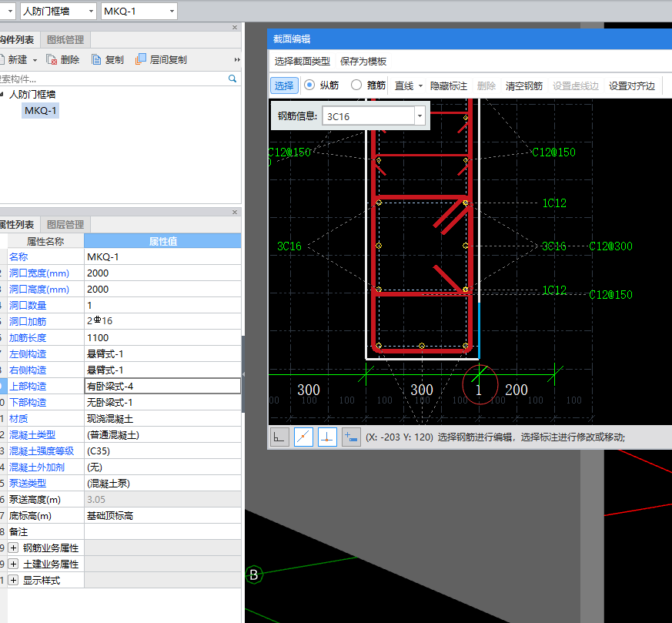
Task: Open the MKQ-1 component dropdown
Action: tap(172, 11)
